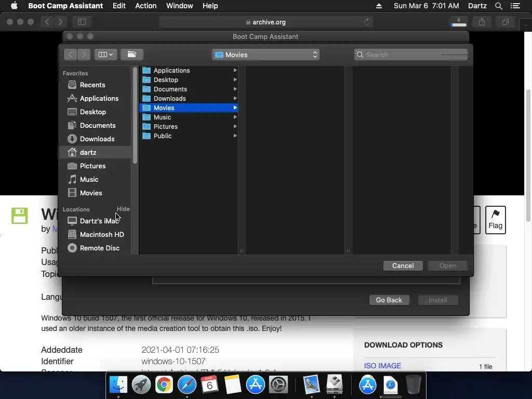The image size is (532, 399).
Task: Open the Edit menu
Action: 119,6
